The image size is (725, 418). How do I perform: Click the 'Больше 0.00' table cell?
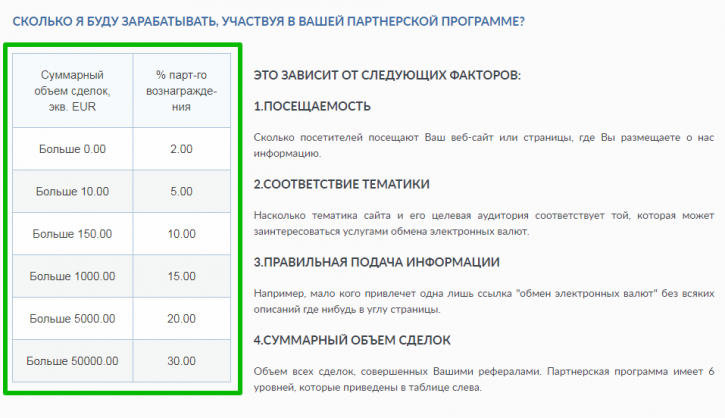pos(73,149)
